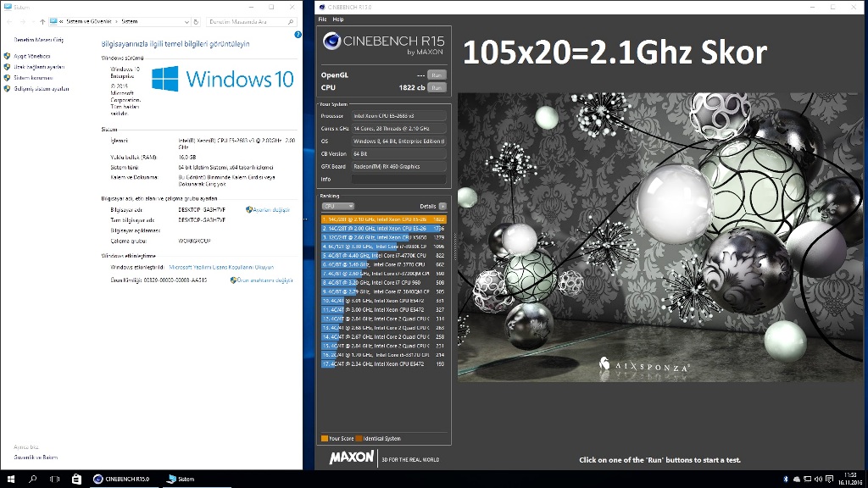Click the Task View taskbar icon
This screenshot has height=488, width=868.
click(53, 479)
